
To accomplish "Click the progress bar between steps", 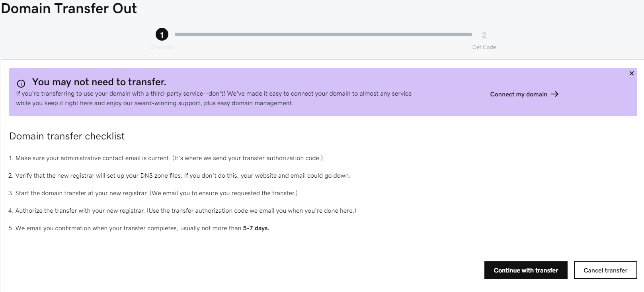I will tap(323, 34).
